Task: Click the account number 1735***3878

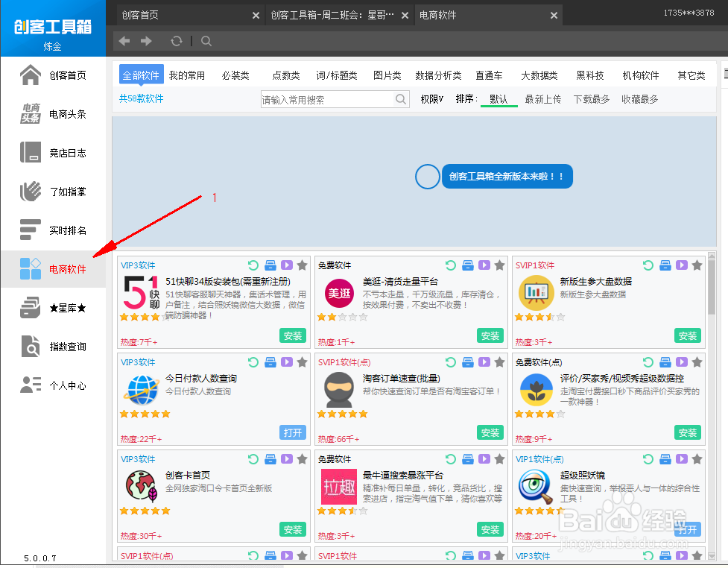Action: (x=689, y=13)
